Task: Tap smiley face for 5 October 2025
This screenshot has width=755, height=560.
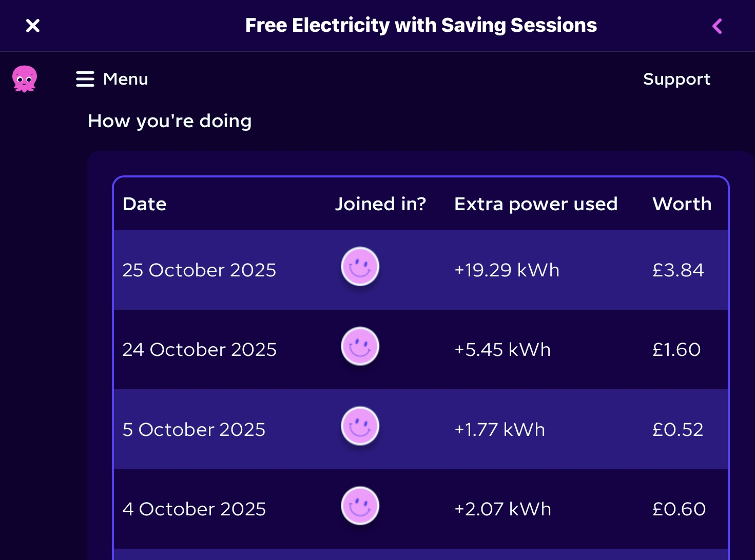Action: [x=360, y=426]
